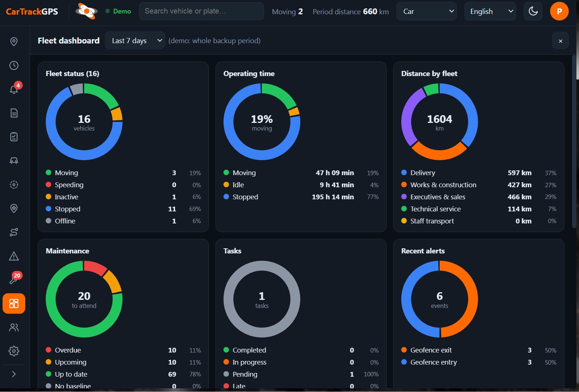Close the Fleet dashboard panel
Screen dimensions: 579x392
560,41
